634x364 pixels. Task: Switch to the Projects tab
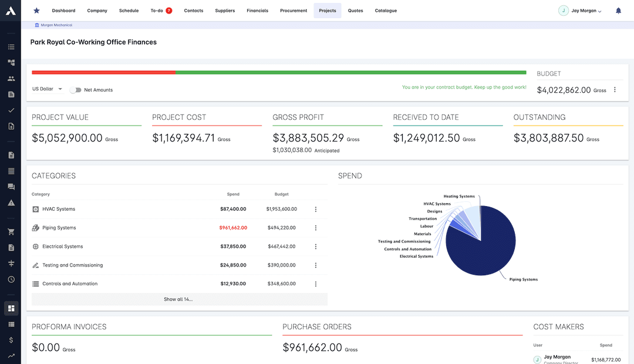(x=327, y=10)
